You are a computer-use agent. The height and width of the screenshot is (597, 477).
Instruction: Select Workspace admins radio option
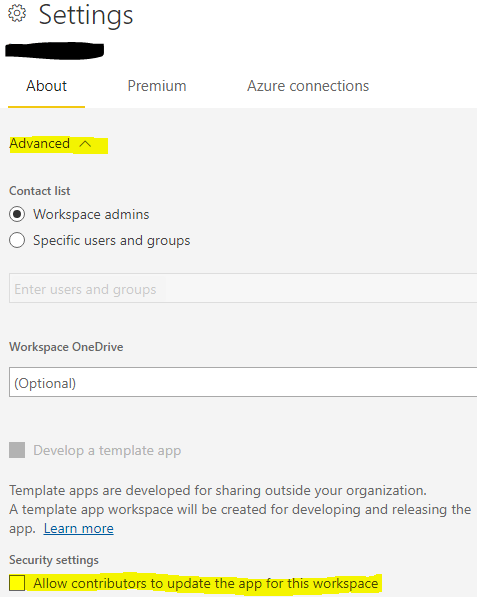point(17,214)
